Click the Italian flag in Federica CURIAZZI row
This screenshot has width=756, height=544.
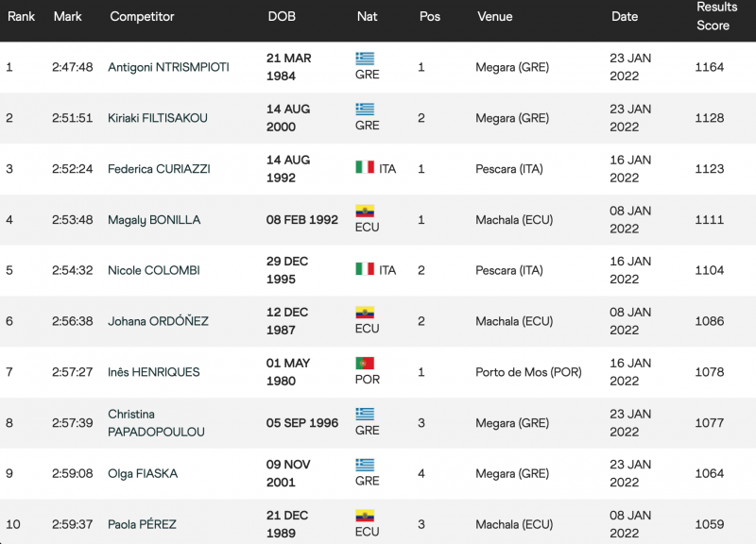(x=365, y=167)
